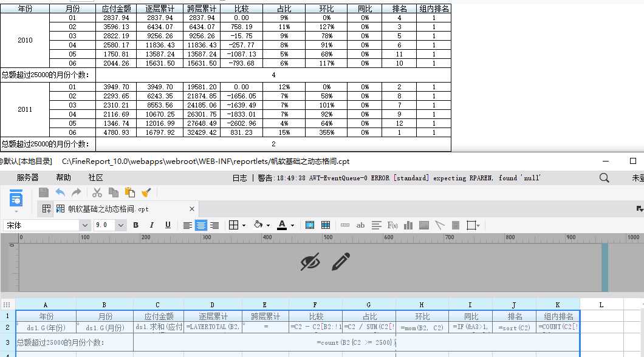Open the dropdown arrow on the right panel edge
Image resolution: width=644 pixels, height=357 pixels.
pyautogui.click(x=639, y=209)
